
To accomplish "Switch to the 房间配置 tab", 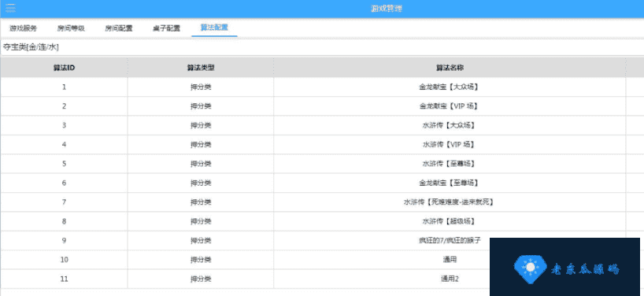I will pyautogui.click(x=119, y=28).
